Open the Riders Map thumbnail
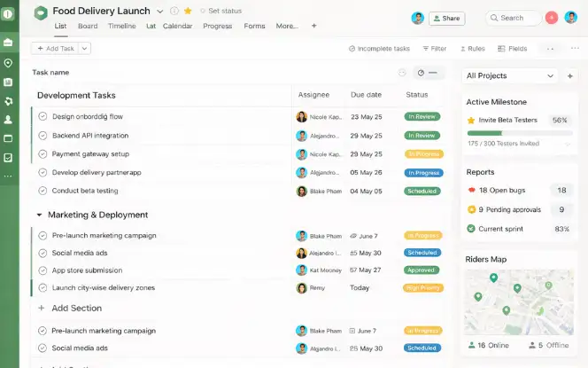This screenshot has width=588, height=368. pyautogui.click(x=519, y=302)
